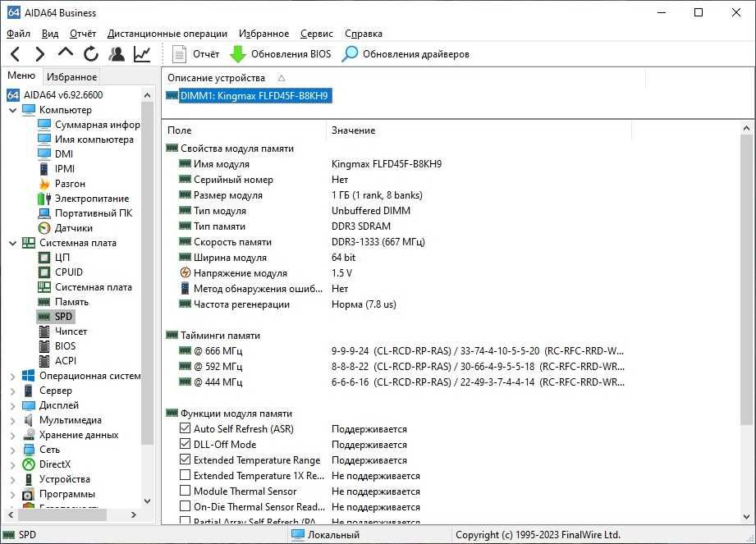This screenshot has height=544, width=756.
Task: Go back with the left arrow toolbar icon
Action: [16, 54]
